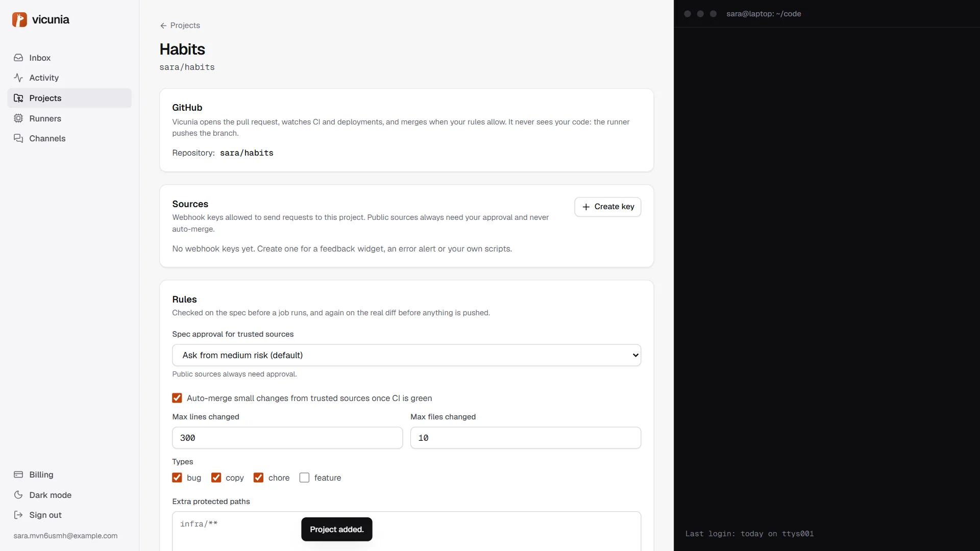Click the Max lines changed field
The height and width of the screenshot is (551, 980).
pyautogui.click(x=287, y=438)
